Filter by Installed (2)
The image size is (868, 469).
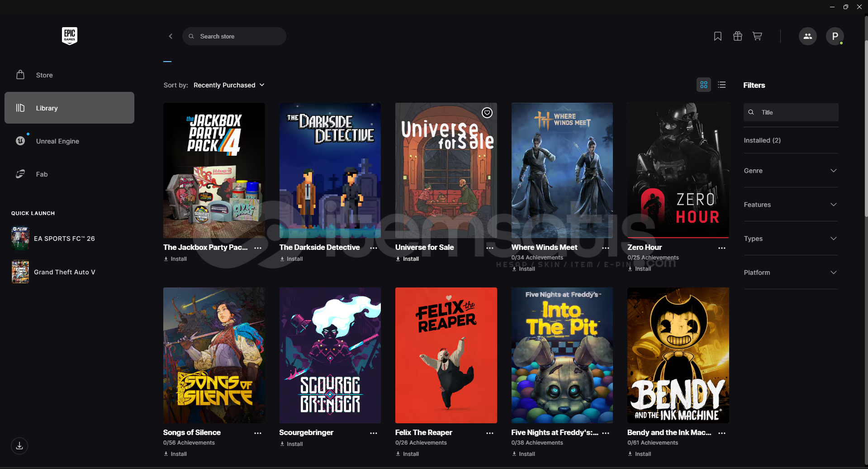[762, 140]
